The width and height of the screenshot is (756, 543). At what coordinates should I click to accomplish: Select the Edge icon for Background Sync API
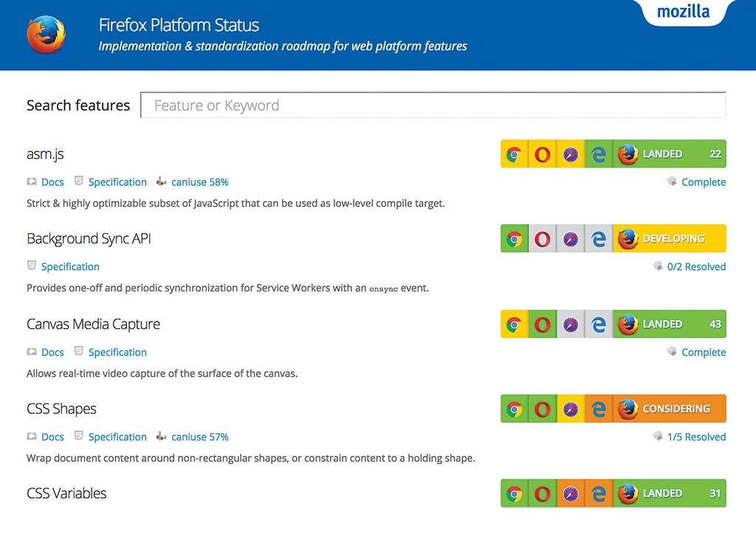(x=599, y=238)
